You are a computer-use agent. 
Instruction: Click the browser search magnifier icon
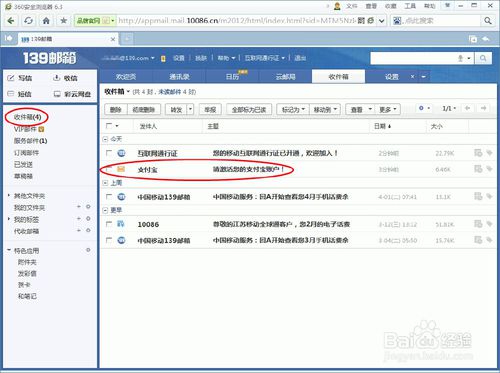click(488, 21)
